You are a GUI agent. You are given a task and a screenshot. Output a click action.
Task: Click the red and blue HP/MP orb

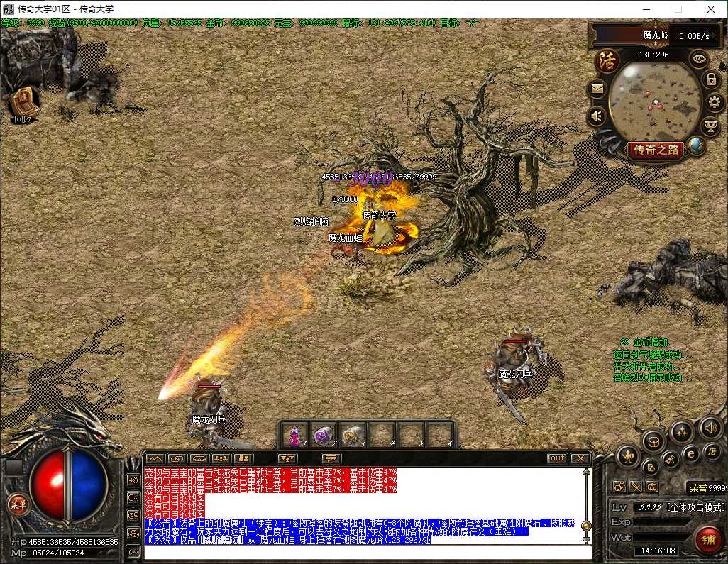[x=69, y=485]
